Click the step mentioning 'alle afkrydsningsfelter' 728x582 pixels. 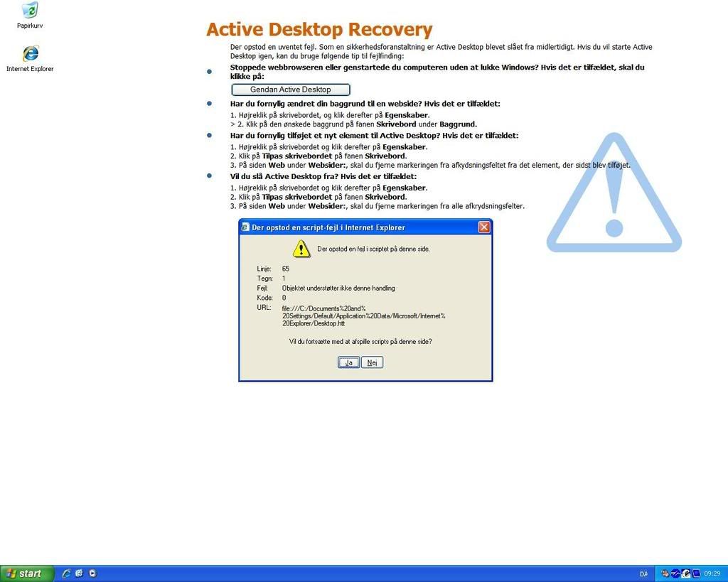point(378,206)
